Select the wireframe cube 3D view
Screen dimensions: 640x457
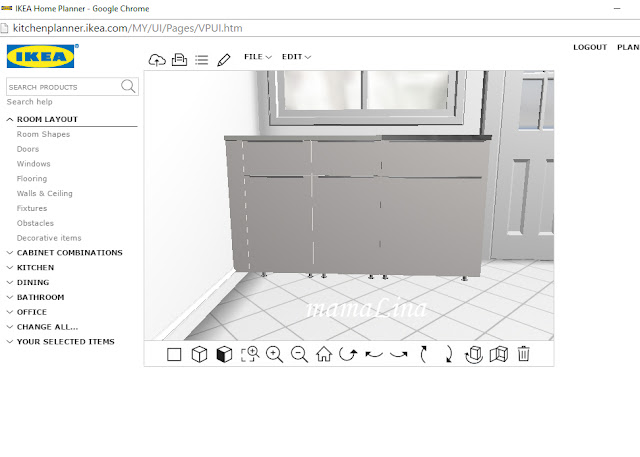(199, 354)
